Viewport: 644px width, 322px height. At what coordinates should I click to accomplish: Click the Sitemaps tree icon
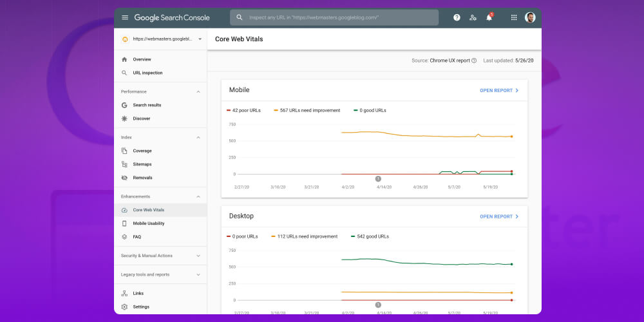click(x=124, y=164)
